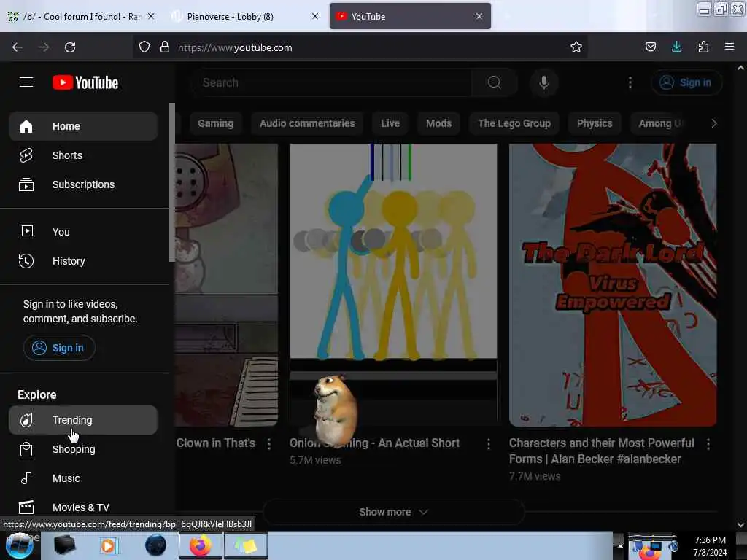This screenshot has height=560, width=747.
Task: Start voice search with microphone icon
Action: [544, 82]
